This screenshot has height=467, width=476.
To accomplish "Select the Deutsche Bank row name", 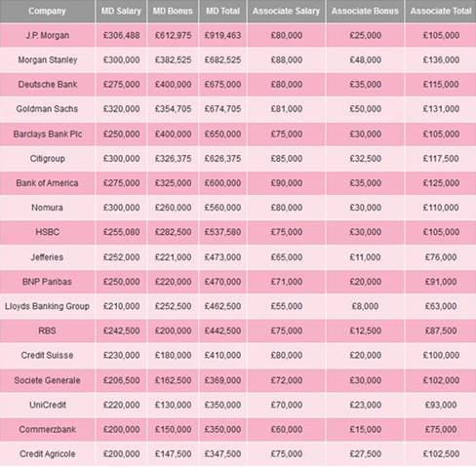I will point(48,84).
